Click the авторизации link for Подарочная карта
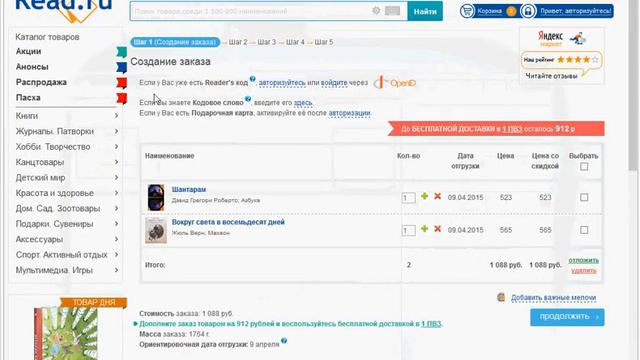The height and width of the screenshot is (360, 640). coord(349,113)
